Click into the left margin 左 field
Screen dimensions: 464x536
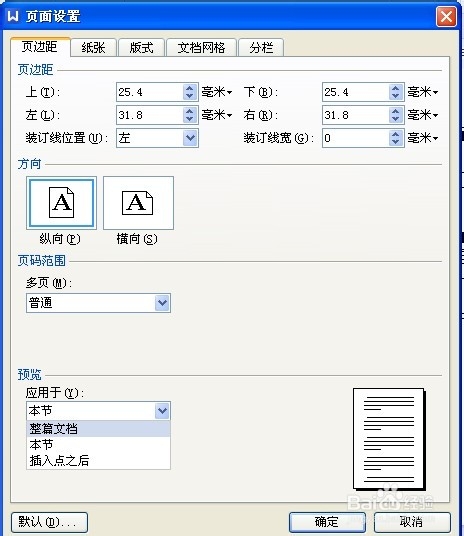point(150,115)
